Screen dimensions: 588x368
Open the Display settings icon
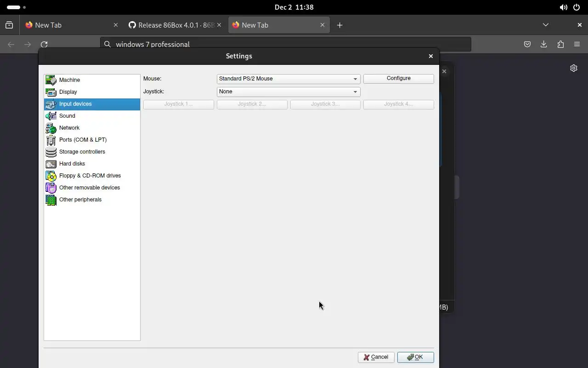click(51, 92)
